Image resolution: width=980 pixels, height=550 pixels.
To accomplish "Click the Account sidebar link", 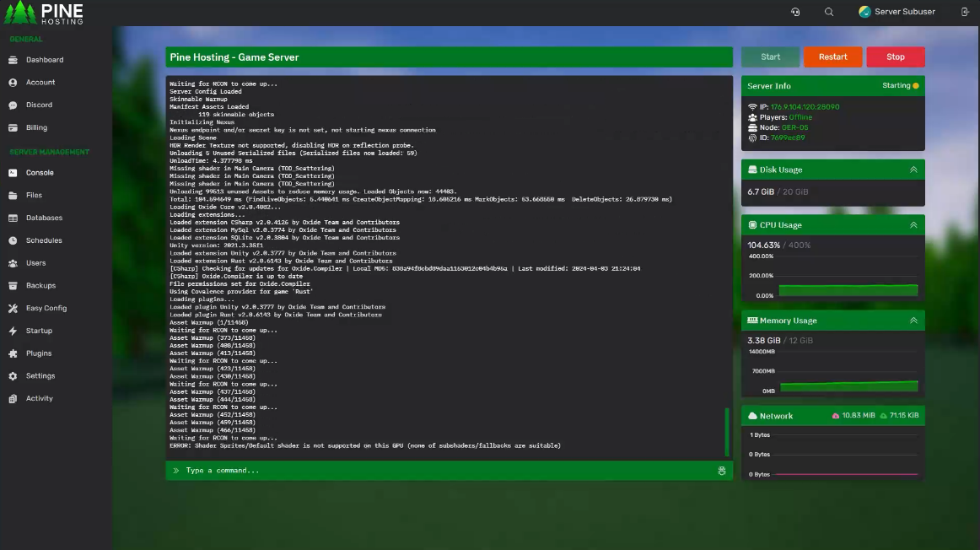I will tap(40, 83).
